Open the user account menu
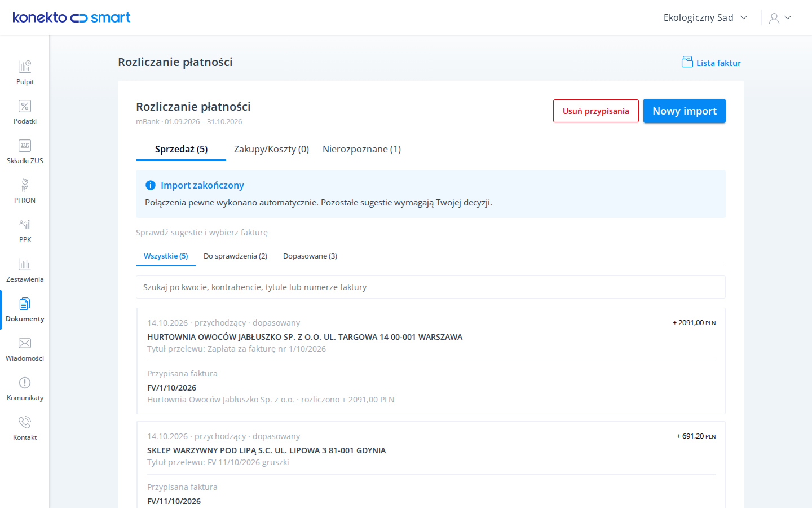 coord(780,18)
